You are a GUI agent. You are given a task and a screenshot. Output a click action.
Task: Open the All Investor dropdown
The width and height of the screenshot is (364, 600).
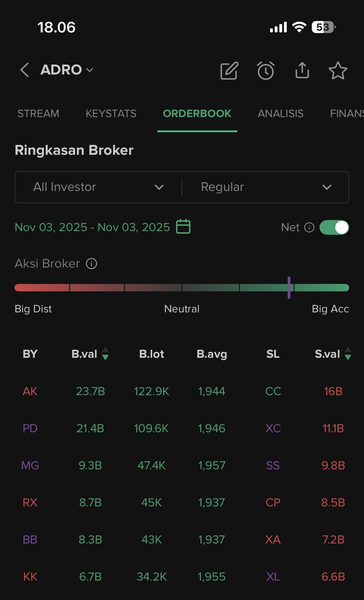tap(98, 187)
